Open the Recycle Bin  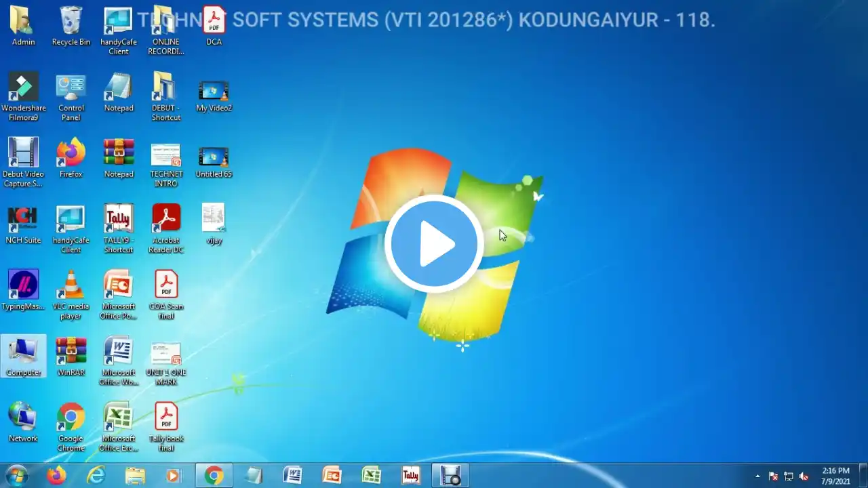[x=71, y=26]
